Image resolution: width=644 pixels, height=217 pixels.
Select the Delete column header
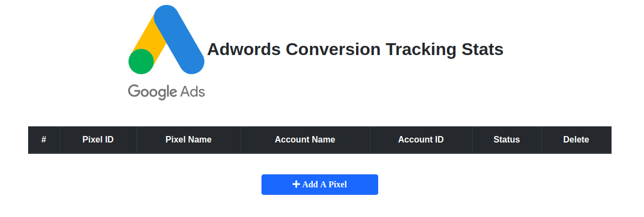coord(576,139)
